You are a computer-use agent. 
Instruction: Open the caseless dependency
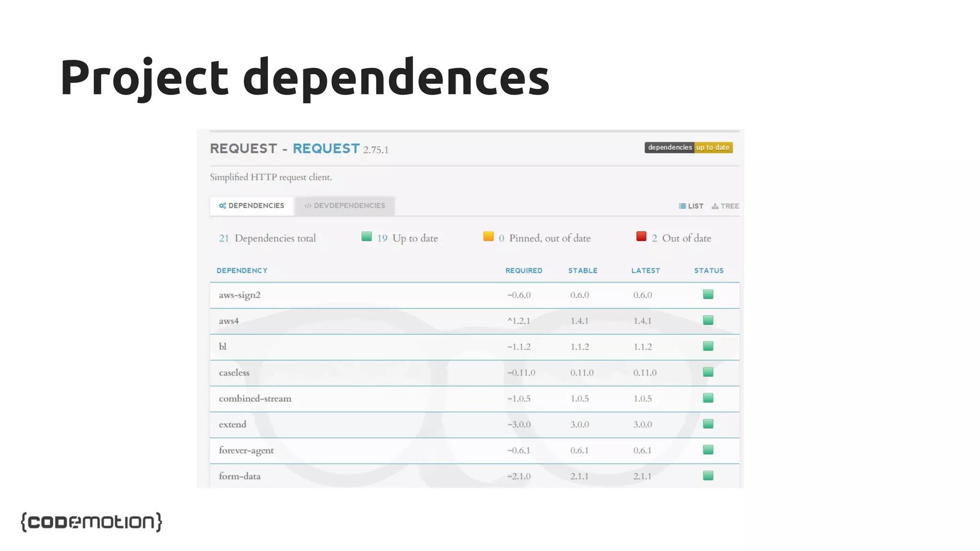pos(234,373)
